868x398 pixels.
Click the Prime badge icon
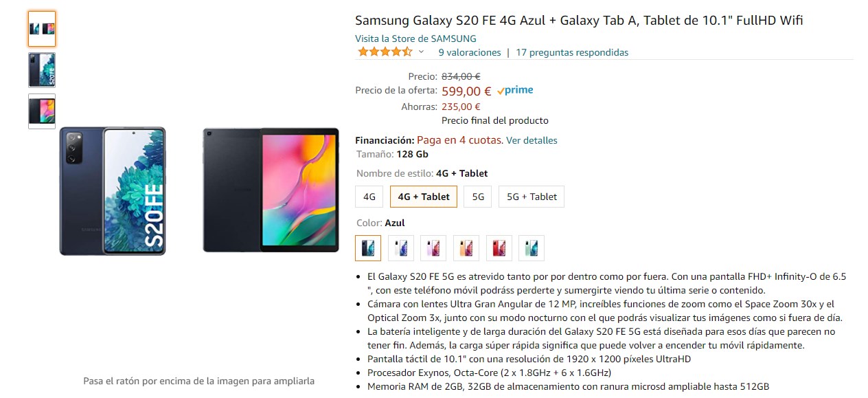515,91
